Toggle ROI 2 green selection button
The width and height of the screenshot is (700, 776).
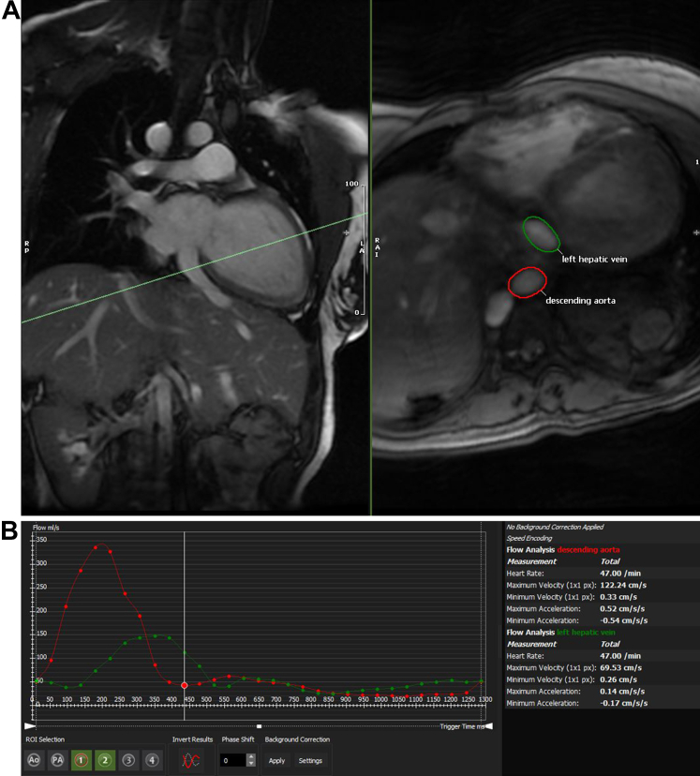[x=105, y=760]
